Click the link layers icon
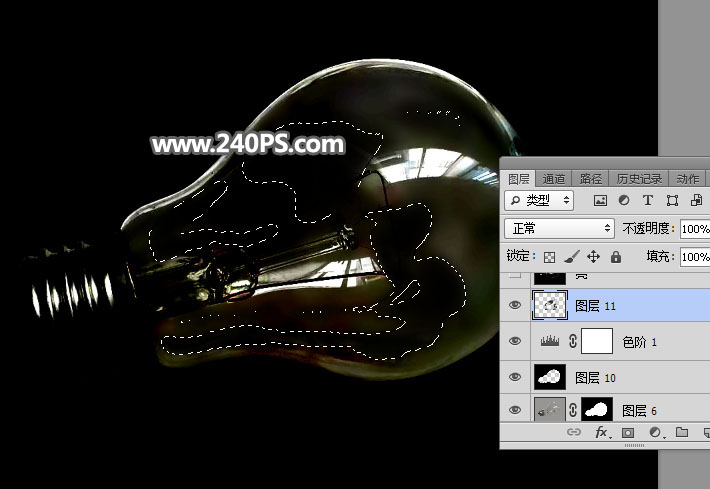The image size is (710, 489). (574, 433)
